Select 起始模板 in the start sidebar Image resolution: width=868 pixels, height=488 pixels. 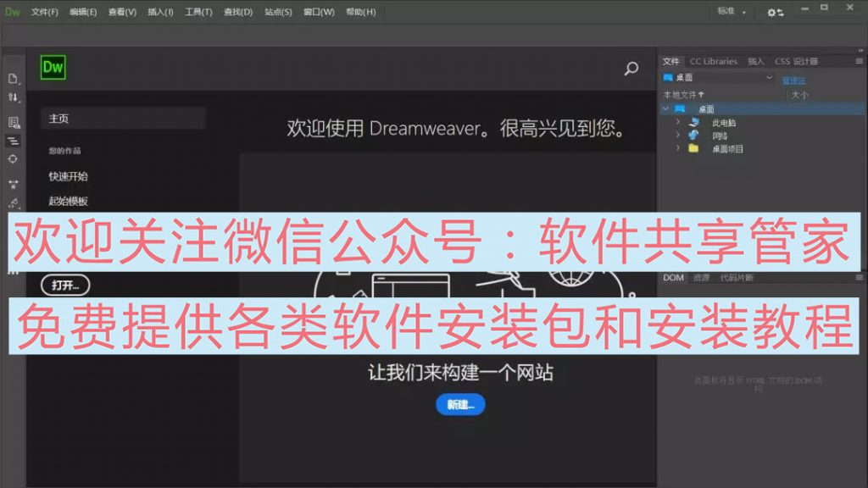pyautogui.click(x=68, y=201)
